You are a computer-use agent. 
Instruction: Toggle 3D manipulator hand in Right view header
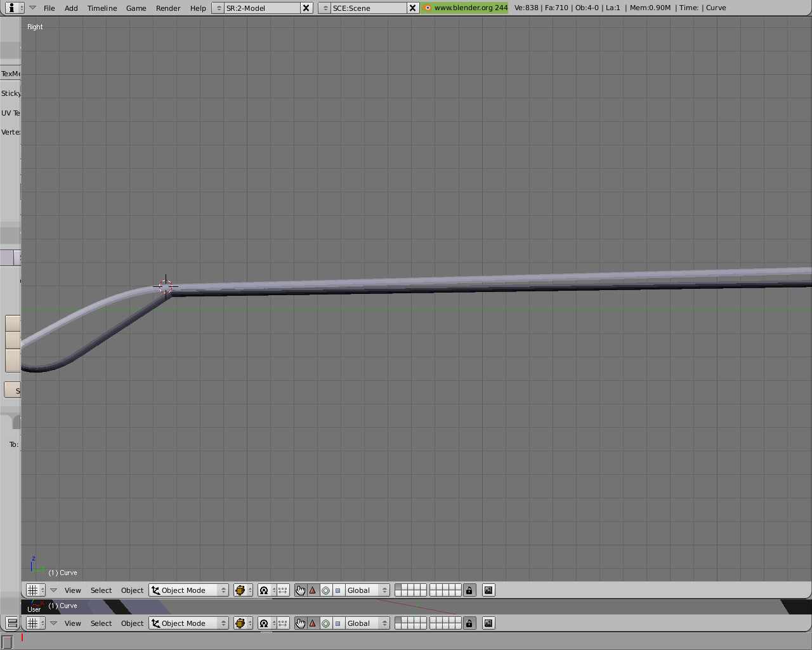point(300,590)
